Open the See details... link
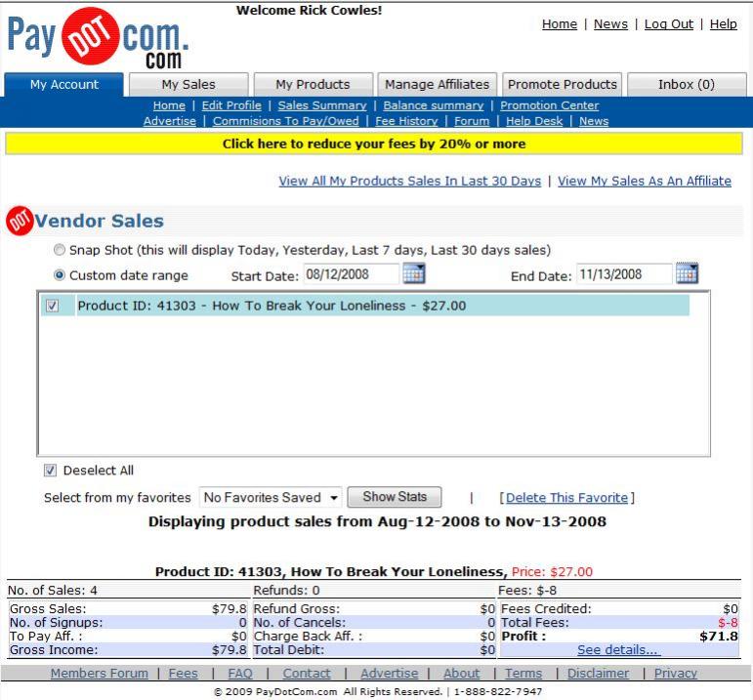The height and width of the screenshot is (700, 753). [x=617, y=650]
